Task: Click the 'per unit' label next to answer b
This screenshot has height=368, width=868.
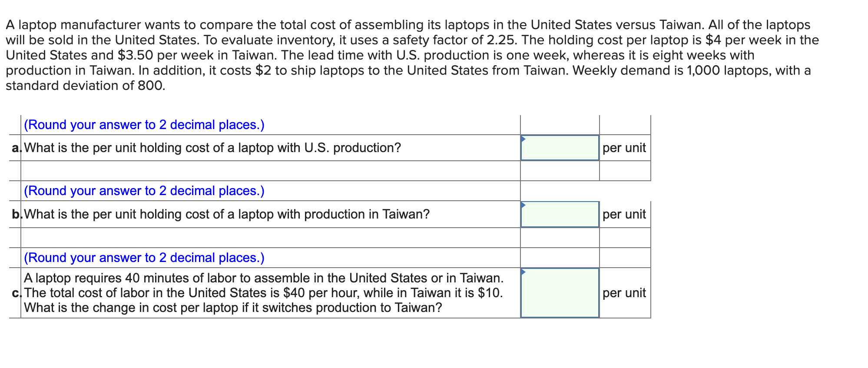Action: 623,214
